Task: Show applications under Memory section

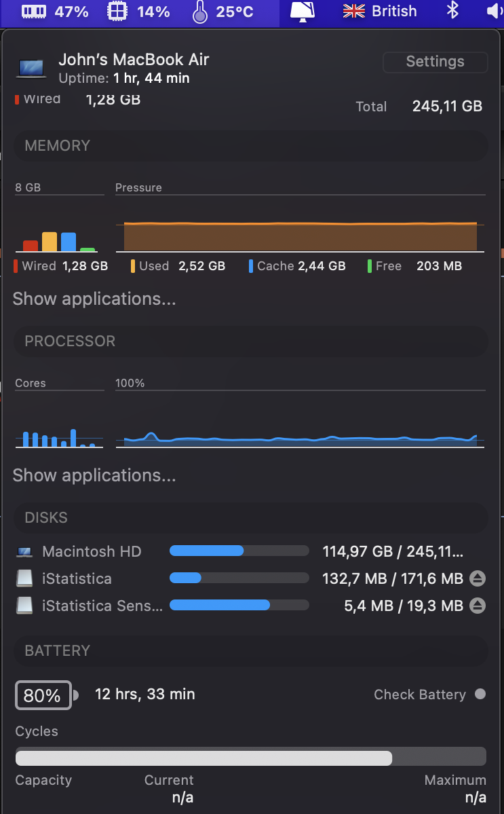Action: tap(94, 299)
